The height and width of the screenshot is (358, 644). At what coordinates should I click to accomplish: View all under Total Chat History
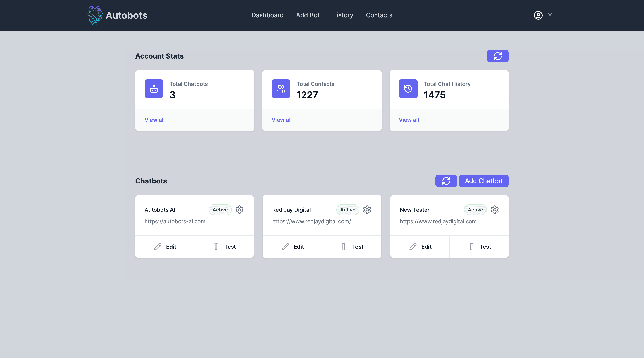tap(409, 120)
